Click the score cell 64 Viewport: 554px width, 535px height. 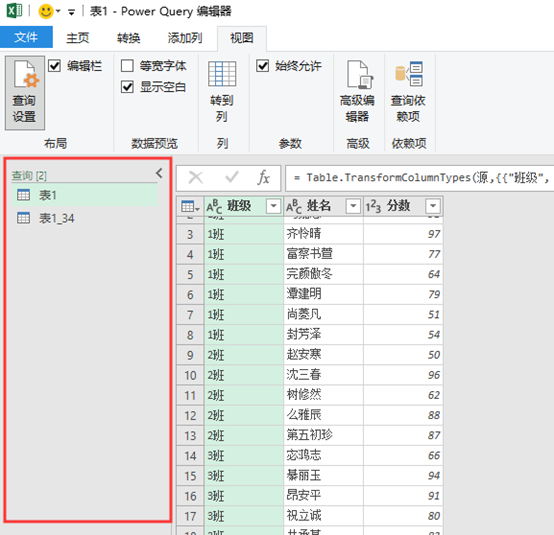click(403, 274)
